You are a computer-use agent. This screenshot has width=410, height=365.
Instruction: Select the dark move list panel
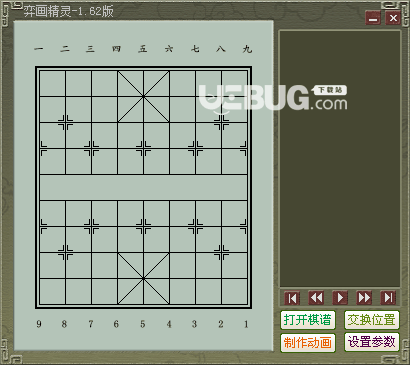pyautogui.click(x=340, y=159)
